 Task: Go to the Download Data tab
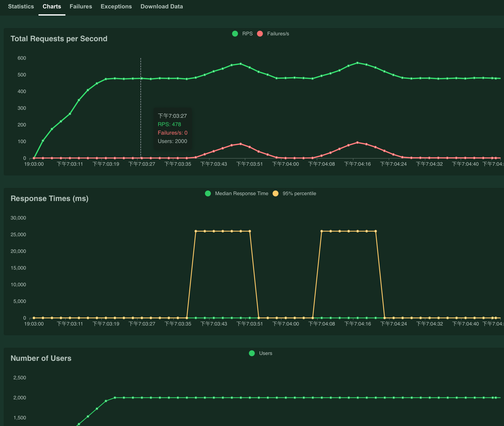tap(162, 7)
